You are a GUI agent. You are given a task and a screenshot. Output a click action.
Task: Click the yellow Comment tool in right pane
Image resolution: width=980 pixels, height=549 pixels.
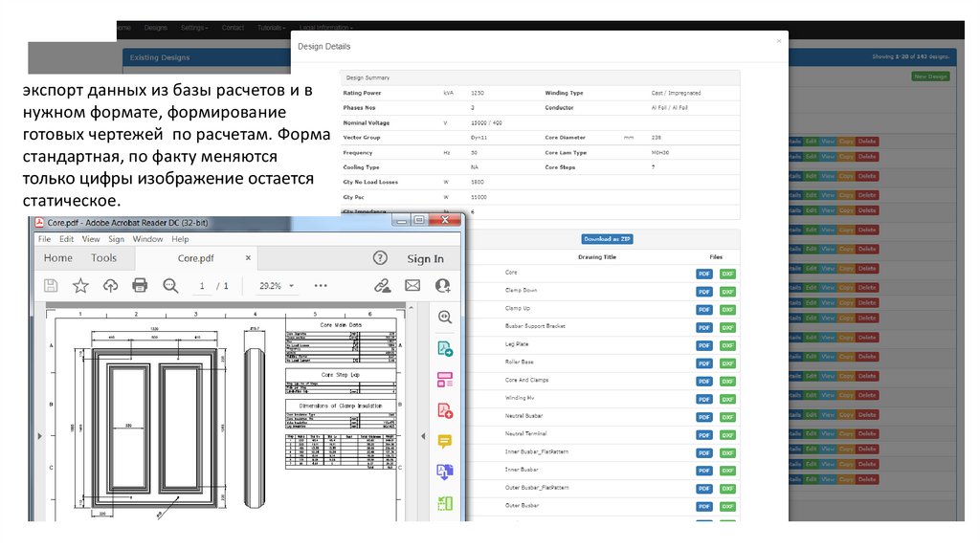pyautogui.click(x=444, y=441)
